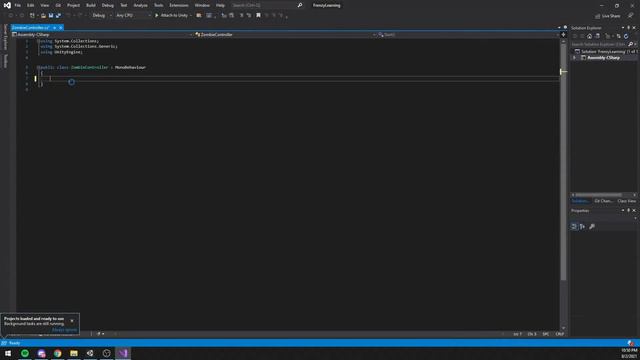
Task: Click the Solution Explorer auto-hide pin
Action: pyautogui.click(x=629, y=28)
